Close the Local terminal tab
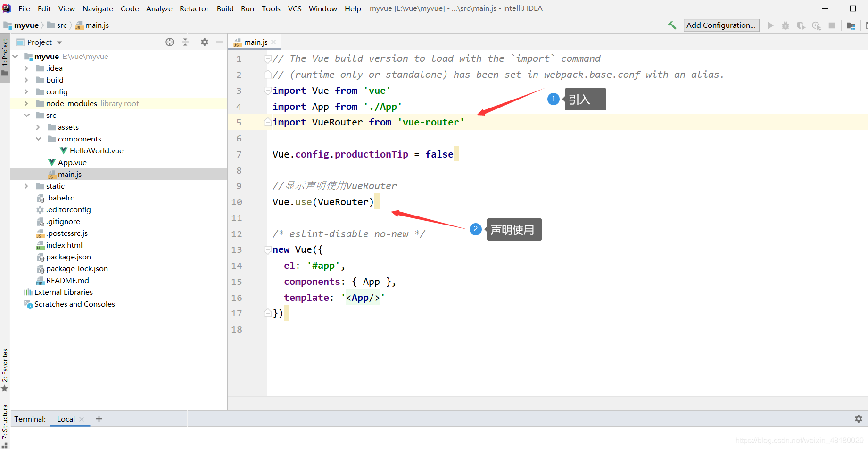The width and height of the screenshot is (868, 449). 82,419
